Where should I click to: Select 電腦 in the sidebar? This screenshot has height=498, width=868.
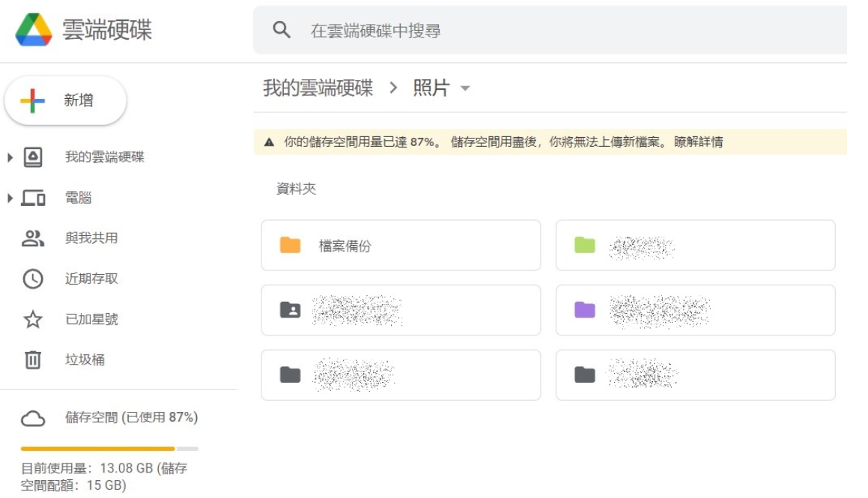[78, 198]
